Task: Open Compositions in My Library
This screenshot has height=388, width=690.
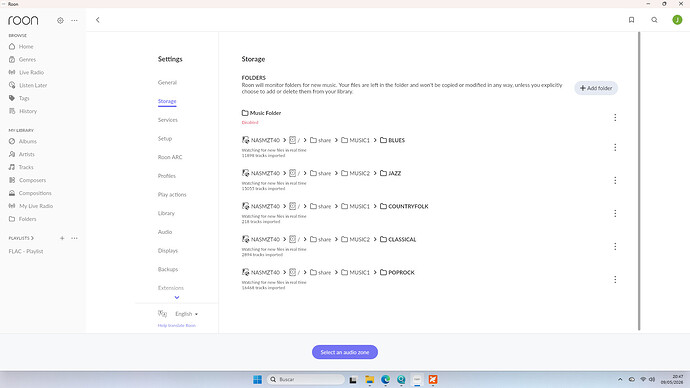Action: (30, 193)
